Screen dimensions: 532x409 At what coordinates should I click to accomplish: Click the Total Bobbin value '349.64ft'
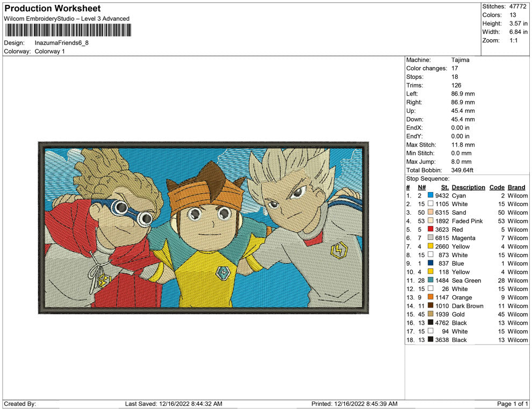[462, 170]
